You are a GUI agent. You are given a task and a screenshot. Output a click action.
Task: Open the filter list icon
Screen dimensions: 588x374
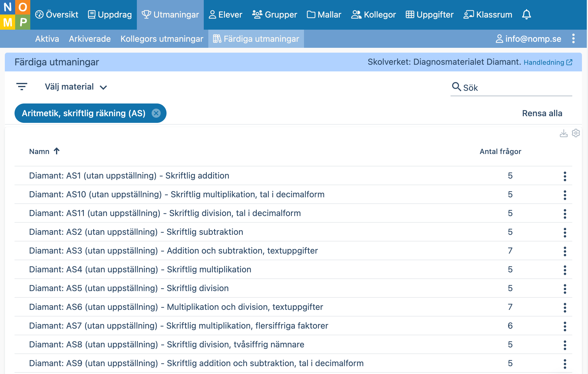[x=22, y=87]
